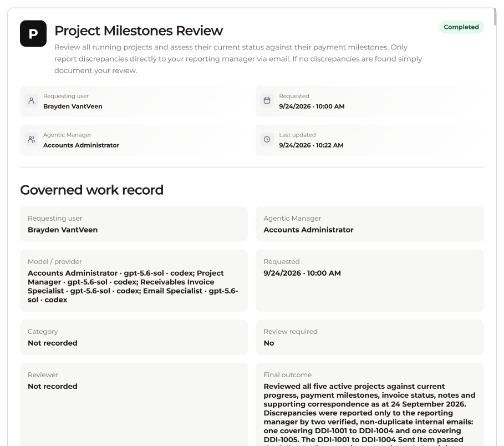Click the calendar icon beside Requested date
The width and height of the screenshot is (504, 446).
pyautogui.click(x=267, y=100)
